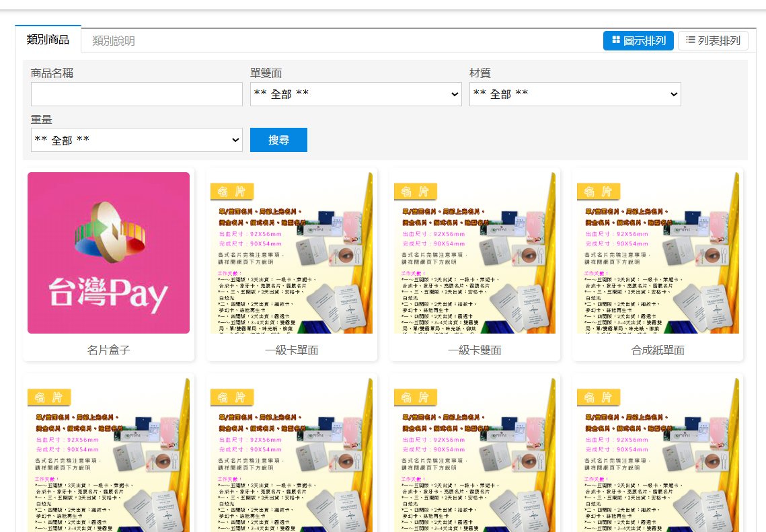Select 圖示排列 grid view button
Screen dimensions: 766x532
point(638,40)
